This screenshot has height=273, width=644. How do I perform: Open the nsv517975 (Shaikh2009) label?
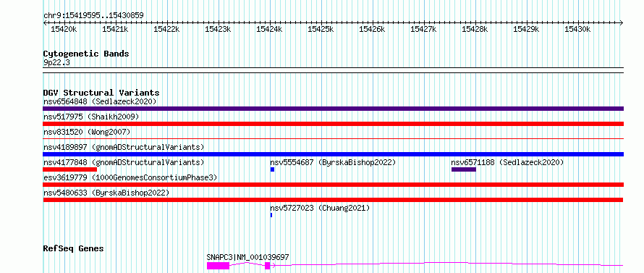coord(91,117)
